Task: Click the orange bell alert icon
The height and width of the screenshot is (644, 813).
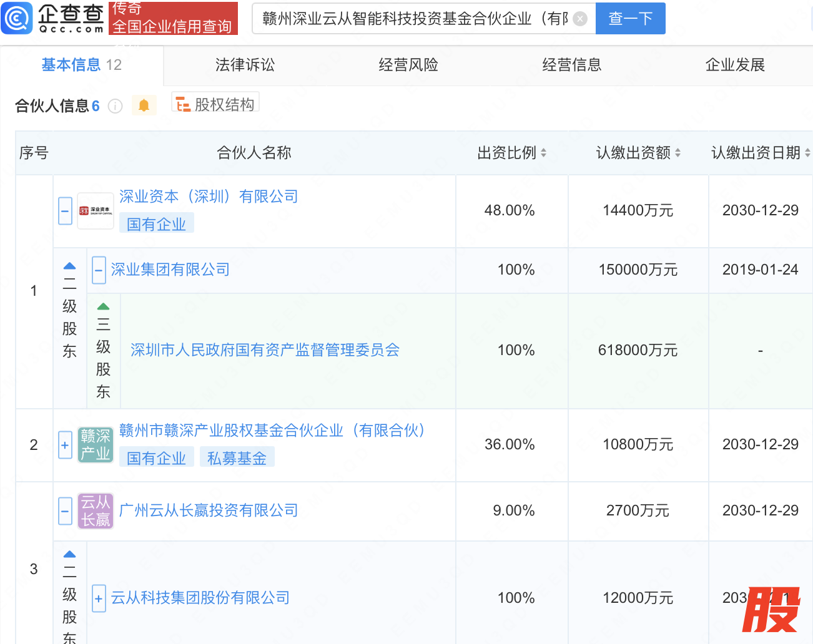Action: 144,105
